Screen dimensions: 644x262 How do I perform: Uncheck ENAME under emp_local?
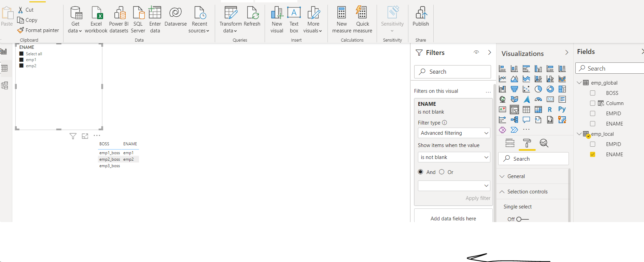[x=592, y=155]
